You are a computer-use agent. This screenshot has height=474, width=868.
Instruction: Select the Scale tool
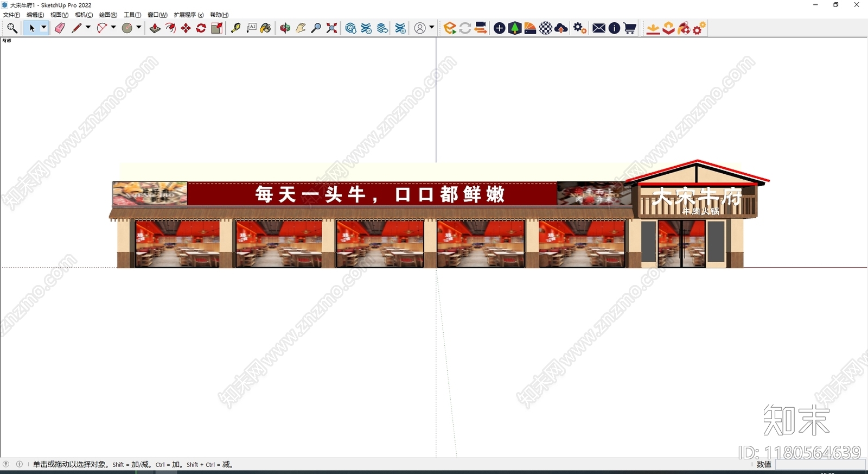coord(216,28)
